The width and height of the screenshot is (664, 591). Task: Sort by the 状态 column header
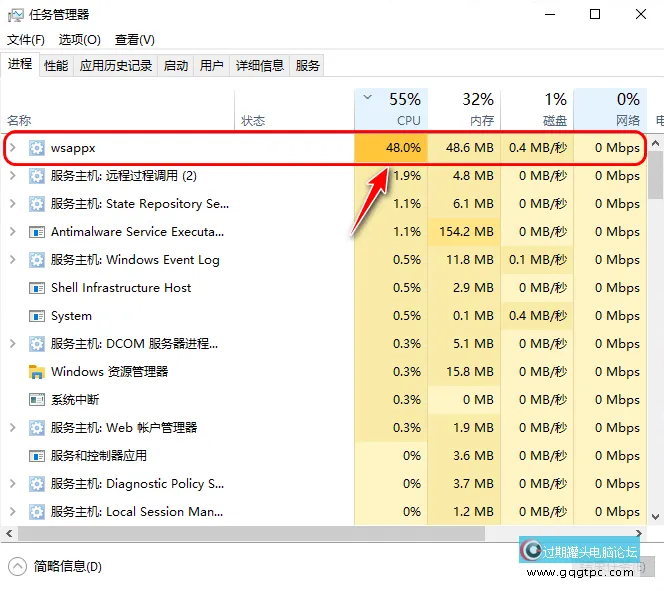point(294,109)
